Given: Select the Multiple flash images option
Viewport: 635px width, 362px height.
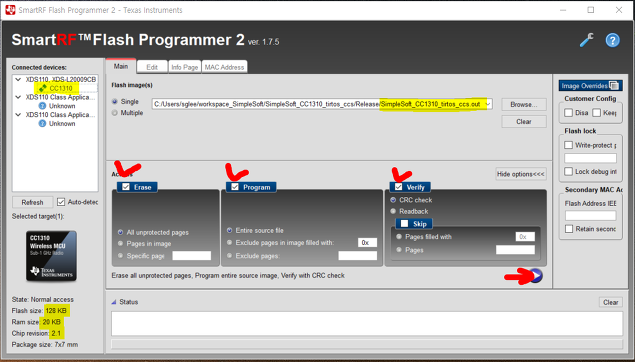Looking at the screenshot, I should click(115, 113).
